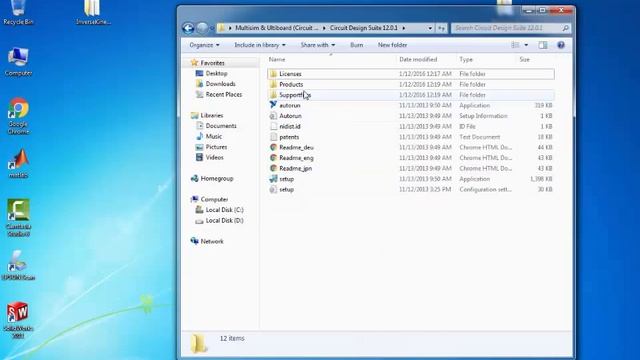Click the Products folder icon
The image size is (640, 360).
[x=273, y=84]
